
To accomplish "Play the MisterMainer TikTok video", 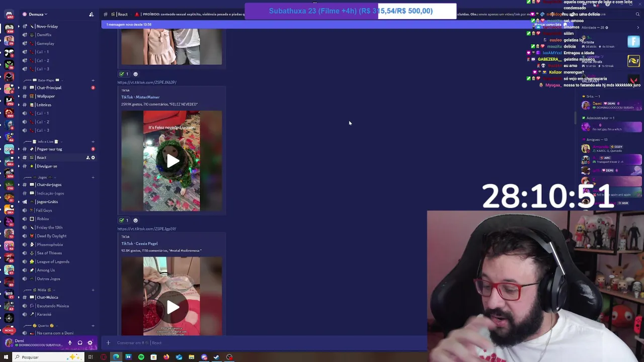I will click(x=172, y=161).
